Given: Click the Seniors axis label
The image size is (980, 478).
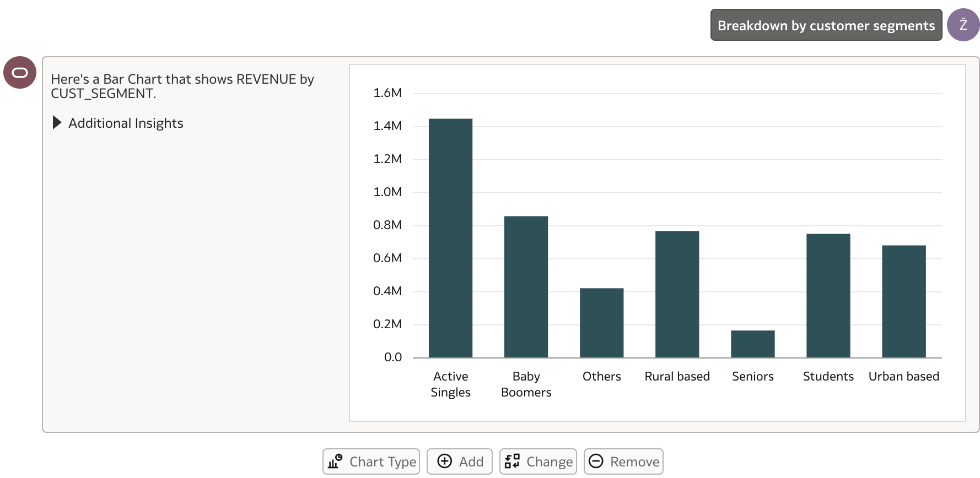Looking at the screenshot, I should [752, 376].
